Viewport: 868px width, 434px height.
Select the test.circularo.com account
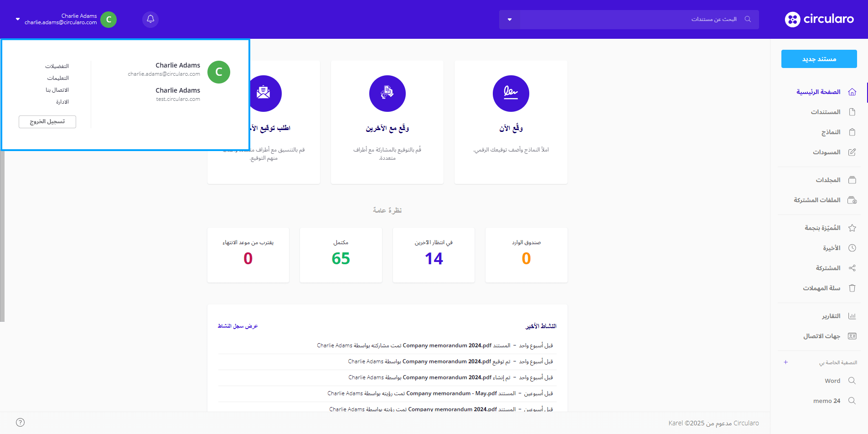coord(178,94)
